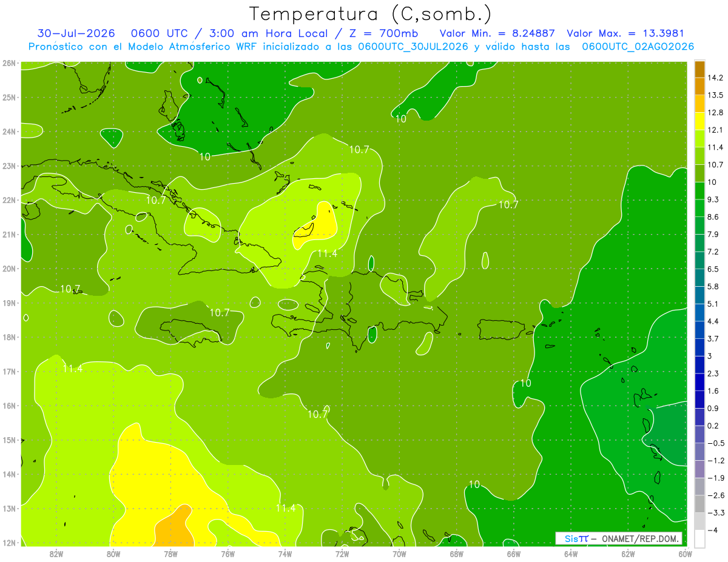Pick the green color bar swatch between 8.6 and 9.3
This screenshot has width=728, height=562.
click(x=699, y=208)
